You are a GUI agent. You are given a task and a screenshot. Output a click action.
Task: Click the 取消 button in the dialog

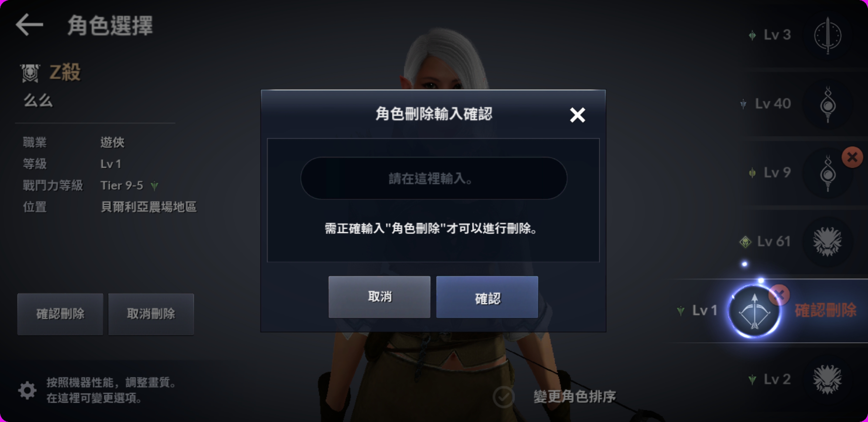[x=379, y=297]
